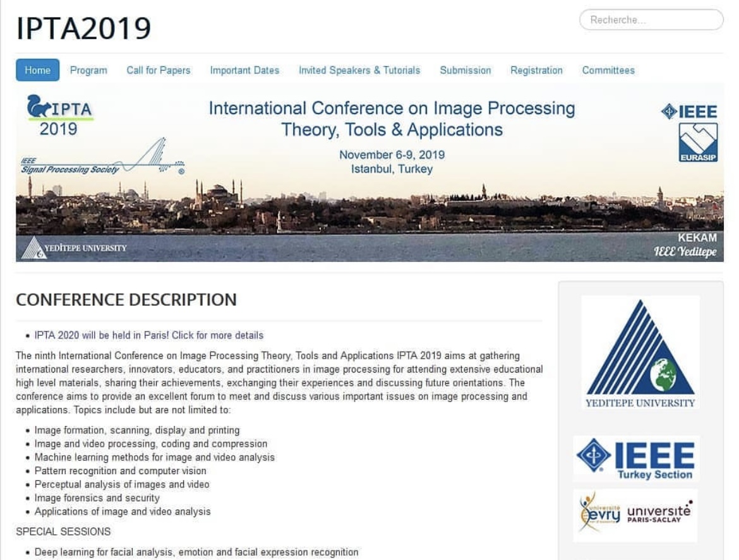The image size is (739, 560).
Task: Click the Recherche search field
Action: [x=651, y=20]
